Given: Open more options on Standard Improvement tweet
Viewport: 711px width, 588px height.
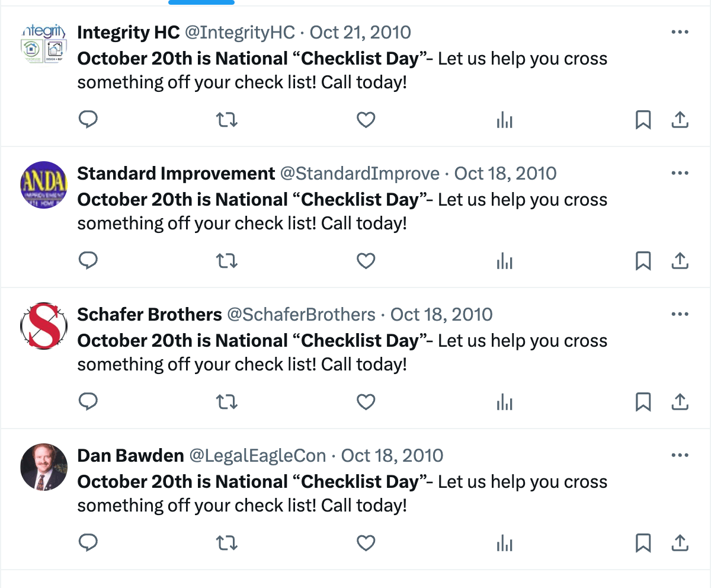Looking at the screenshot, I should tap(680, 173).
